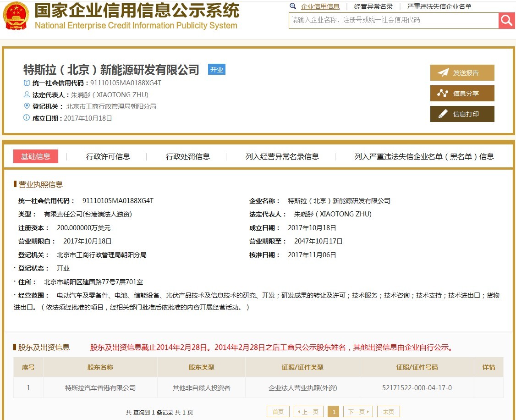Click the 证照/证件号码 column header
516x420 pixels.
[417, 367]
